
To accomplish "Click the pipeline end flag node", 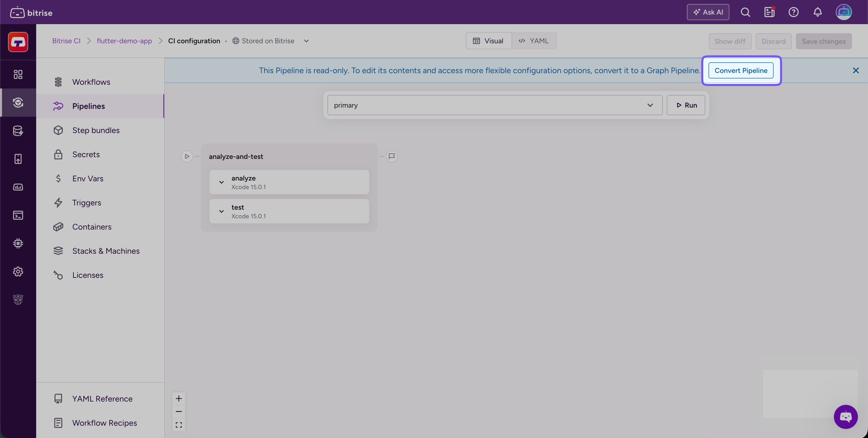I will pos(392,157).
